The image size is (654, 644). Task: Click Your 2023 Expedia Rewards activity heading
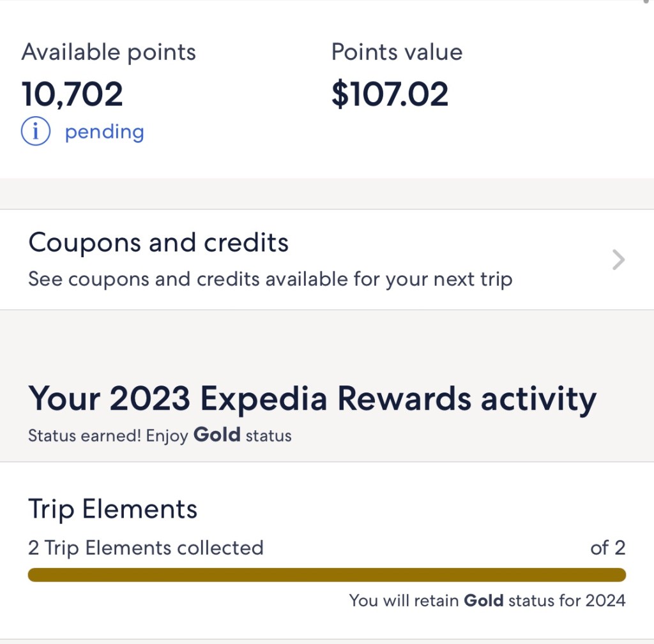312,399
